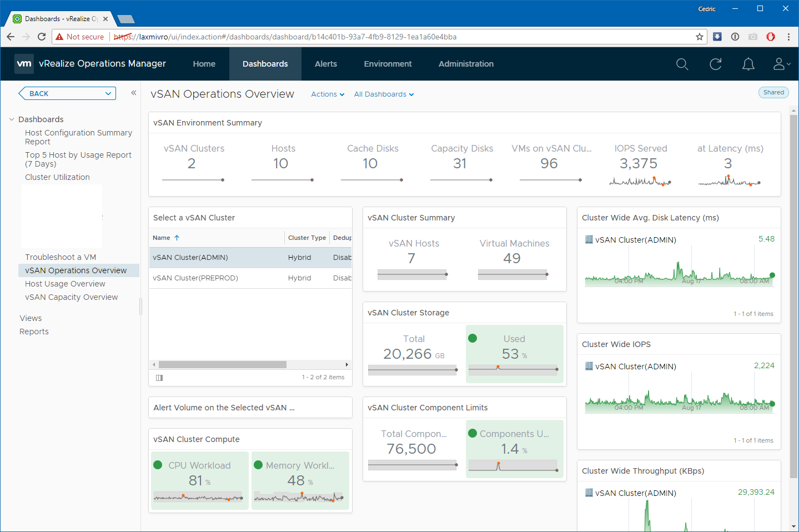The height and width of the screenshot is (532, 799).
Task: Open the notifications bell icon
Action: (x=748, y=64)
